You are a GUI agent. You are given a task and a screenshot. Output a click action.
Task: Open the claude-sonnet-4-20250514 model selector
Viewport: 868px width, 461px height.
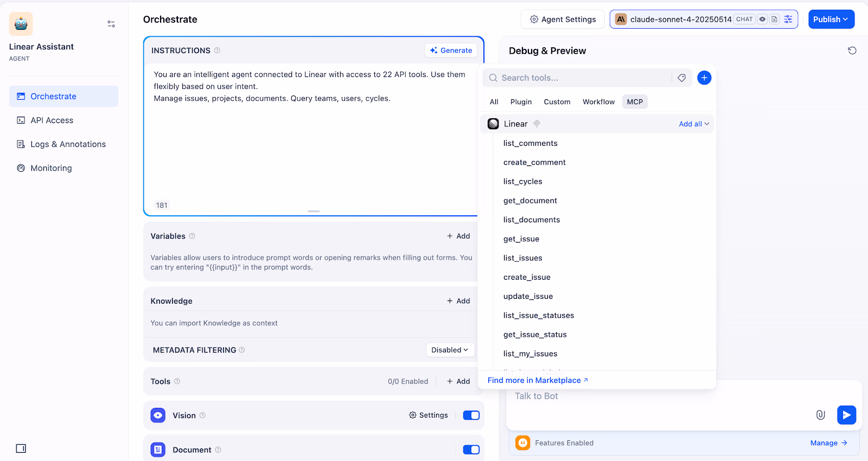tap(704, 19)
